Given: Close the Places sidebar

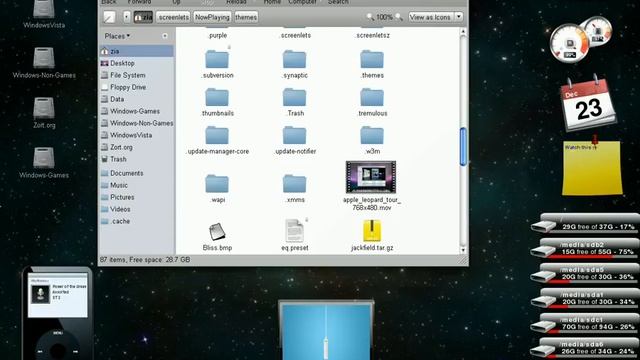Looking at the screenshot, I should click(165, 36).
